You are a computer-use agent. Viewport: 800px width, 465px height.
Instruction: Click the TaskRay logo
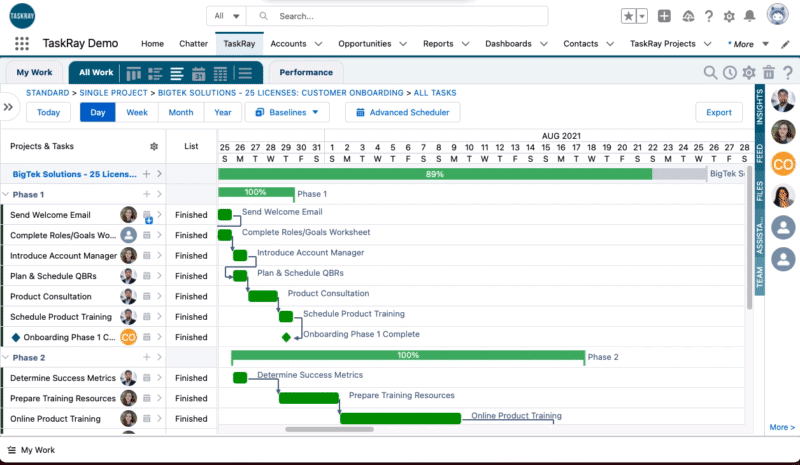click(x=22, y=16)
